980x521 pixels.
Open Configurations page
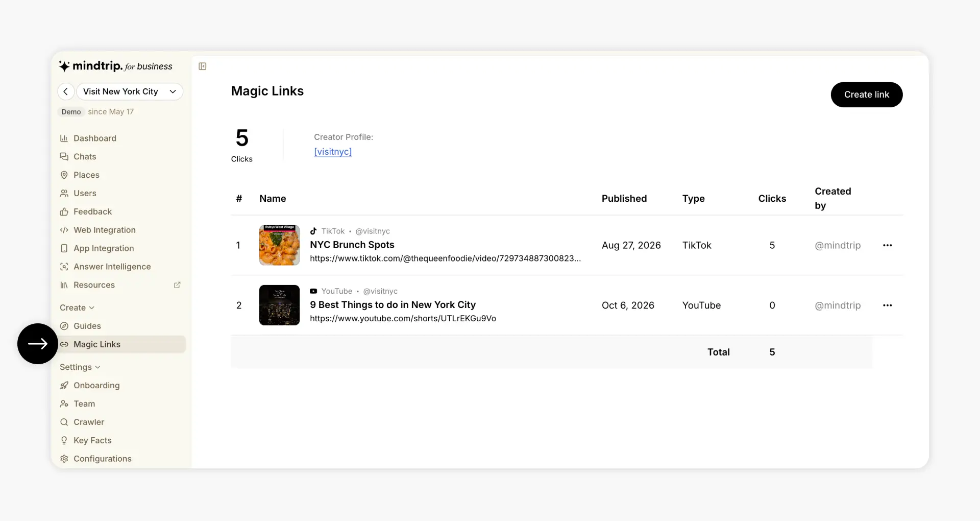tap(102, 459)
